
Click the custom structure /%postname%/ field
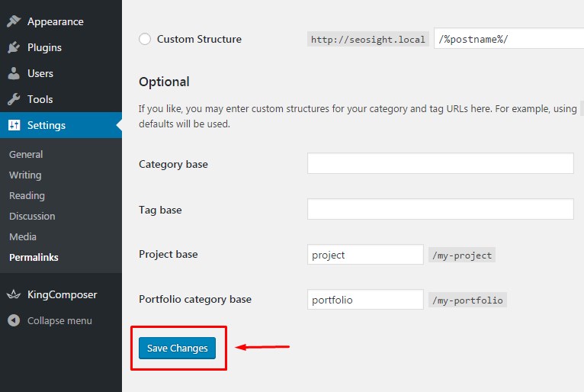(x=509, y=39)
